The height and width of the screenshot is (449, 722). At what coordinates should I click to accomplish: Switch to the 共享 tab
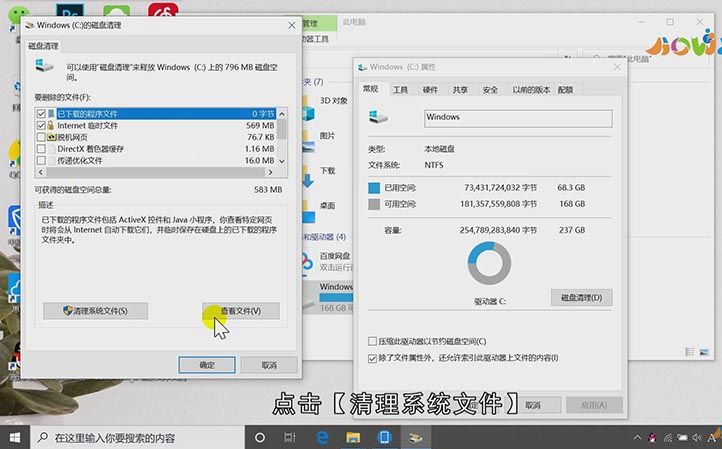(x=460, y=90)
